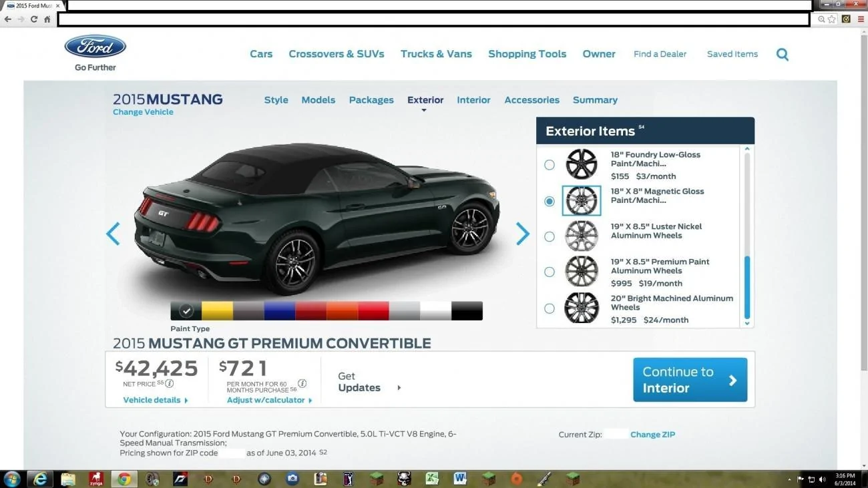Open the Zynga taskbar icon
This screenshot has width=868, height=488.
point(96,479)
